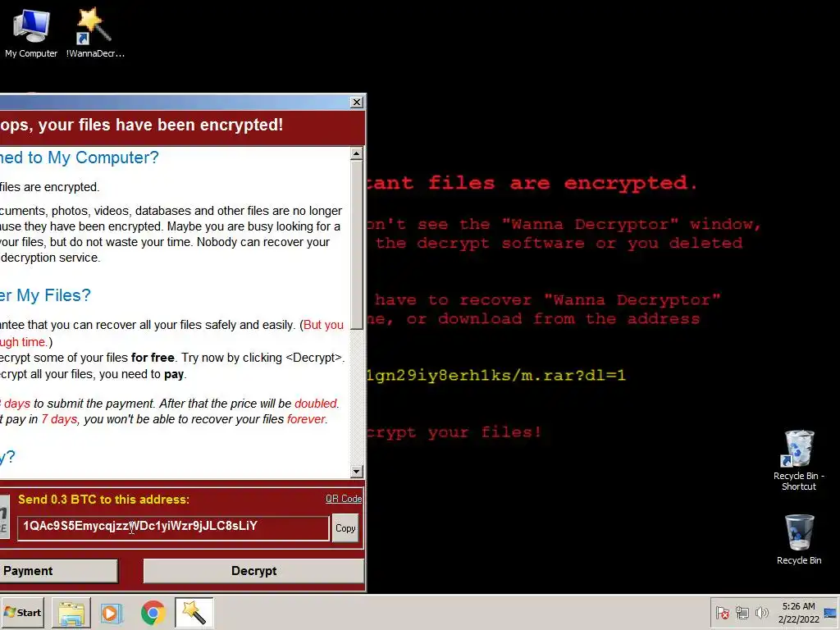Click the '7 days' text in the notice
Image resolution: width=840 pixels, height=630 pixels.
[x=59, y=419]
